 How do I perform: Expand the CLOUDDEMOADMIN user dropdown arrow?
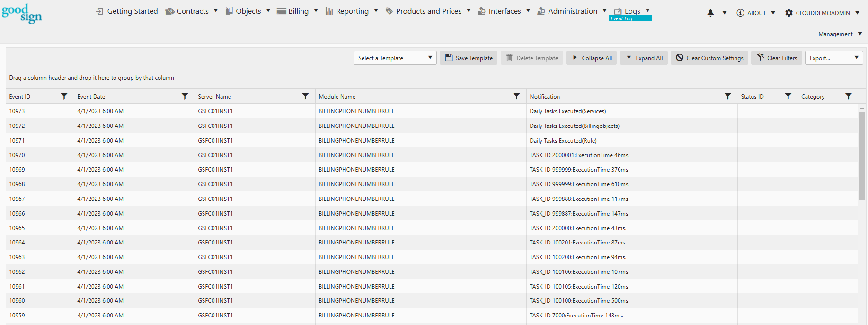click(x=857, y=13)
